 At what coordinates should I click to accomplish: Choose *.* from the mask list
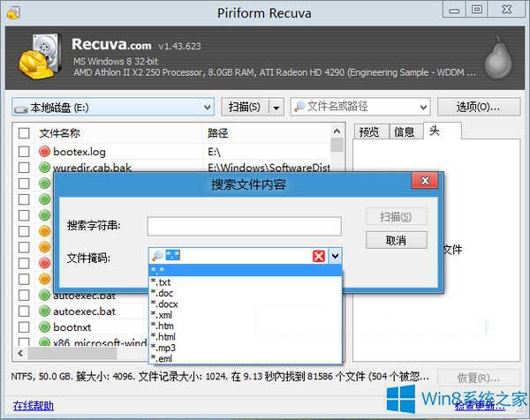pos(246,270)
